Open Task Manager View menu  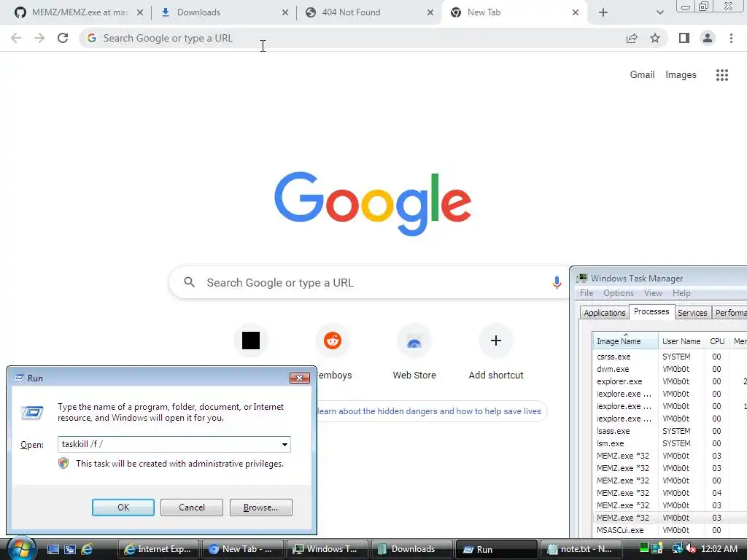[x=653, y=293]
